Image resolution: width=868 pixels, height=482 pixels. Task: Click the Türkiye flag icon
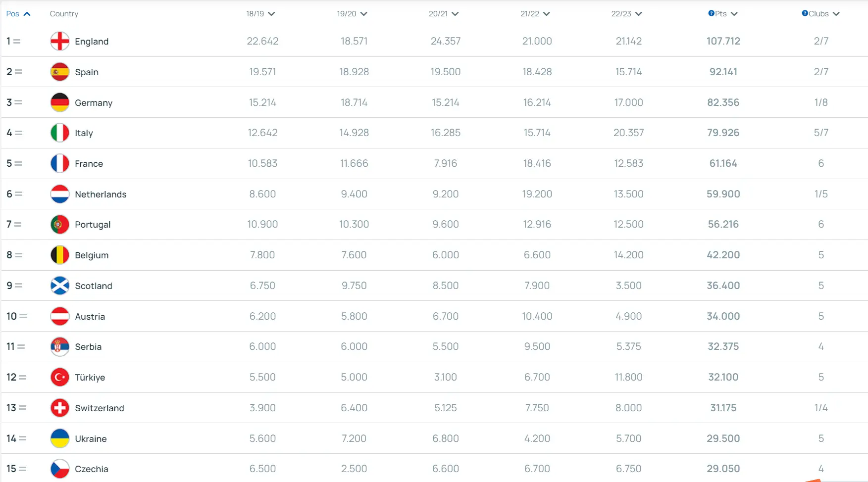[x=59, y=377]
